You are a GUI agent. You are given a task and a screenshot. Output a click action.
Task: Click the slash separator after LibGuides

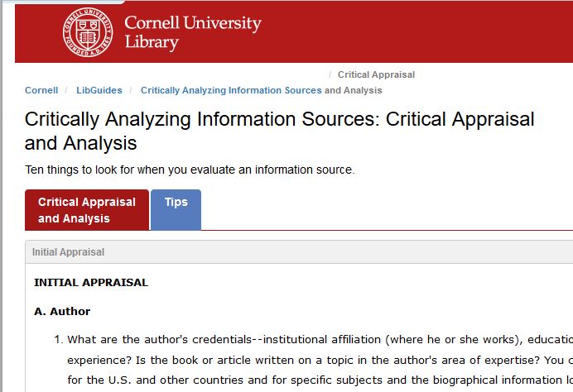tap(131, 90)
